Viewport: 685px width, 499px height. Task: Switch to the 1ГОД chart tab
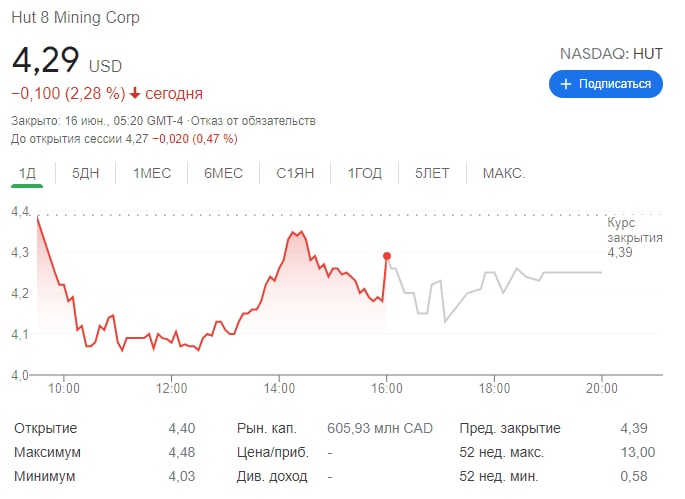point(365,173)
